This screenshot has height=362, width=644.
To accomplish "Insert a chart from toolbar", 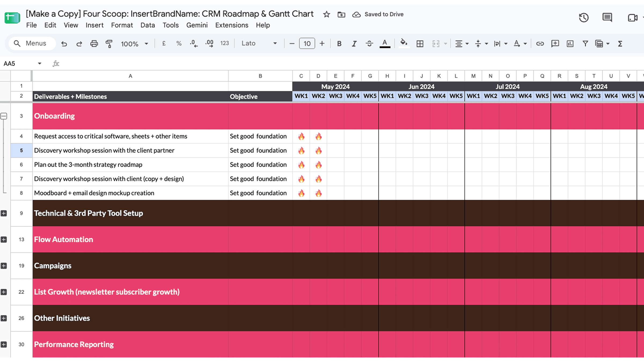I will (x=570, y=43).
